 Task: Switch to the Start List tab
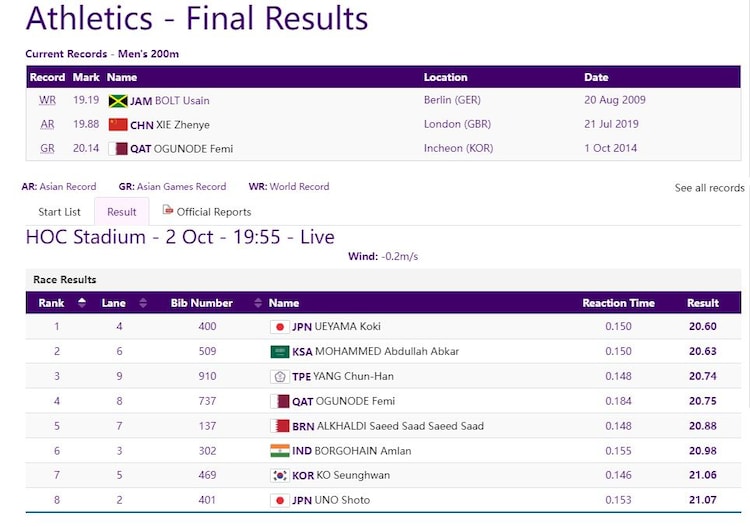pos(59,212)
